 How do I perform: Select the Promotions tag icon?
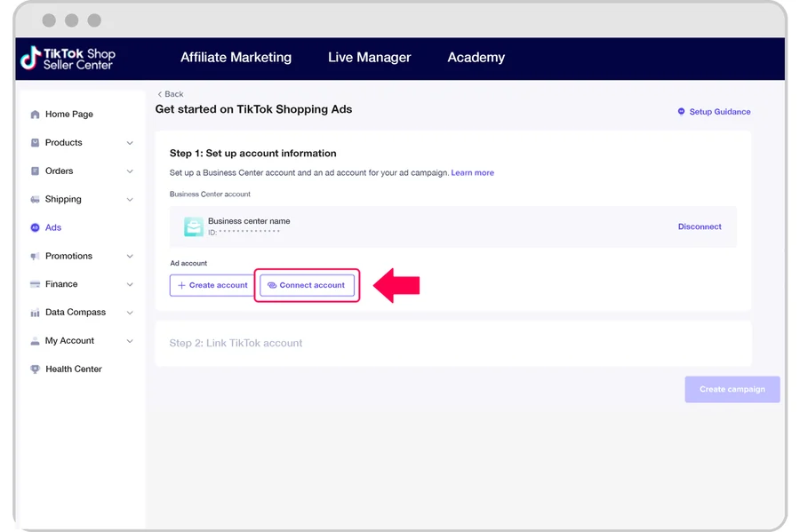click(34, 256)
